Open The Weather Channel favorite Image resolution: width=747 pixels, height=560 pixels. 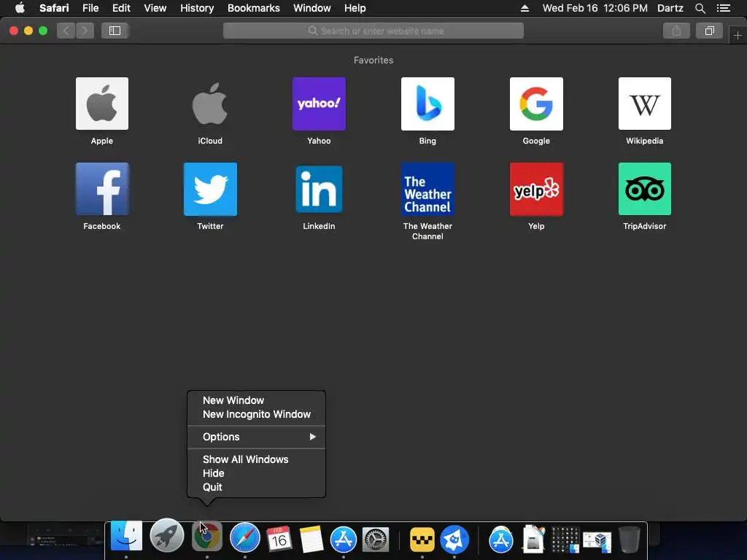[427, 189]
